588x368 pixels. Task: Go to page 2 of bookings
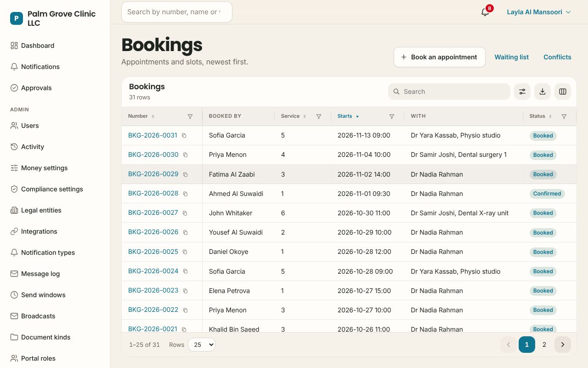pos(544,345)
